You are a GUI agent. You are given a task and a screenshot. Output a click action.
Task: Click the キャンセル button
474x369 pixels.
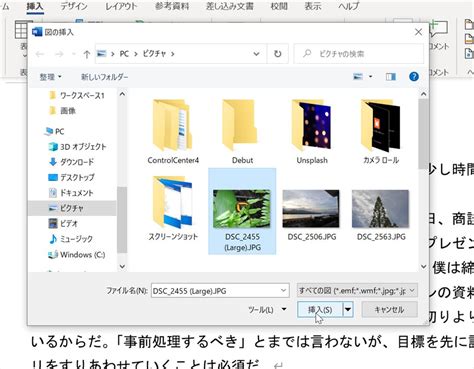coord(389,310)
